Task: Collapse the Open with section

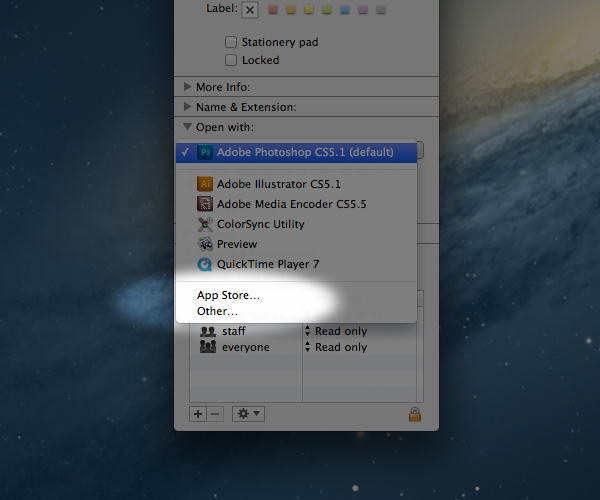Action: pos(187,127)
